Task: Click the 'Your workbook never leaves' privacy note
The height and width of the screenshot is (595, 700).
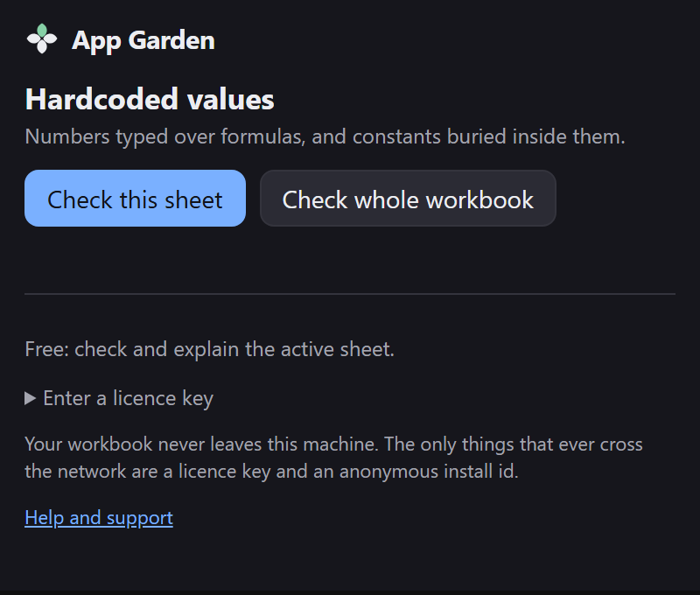Action: coord(334,458)
